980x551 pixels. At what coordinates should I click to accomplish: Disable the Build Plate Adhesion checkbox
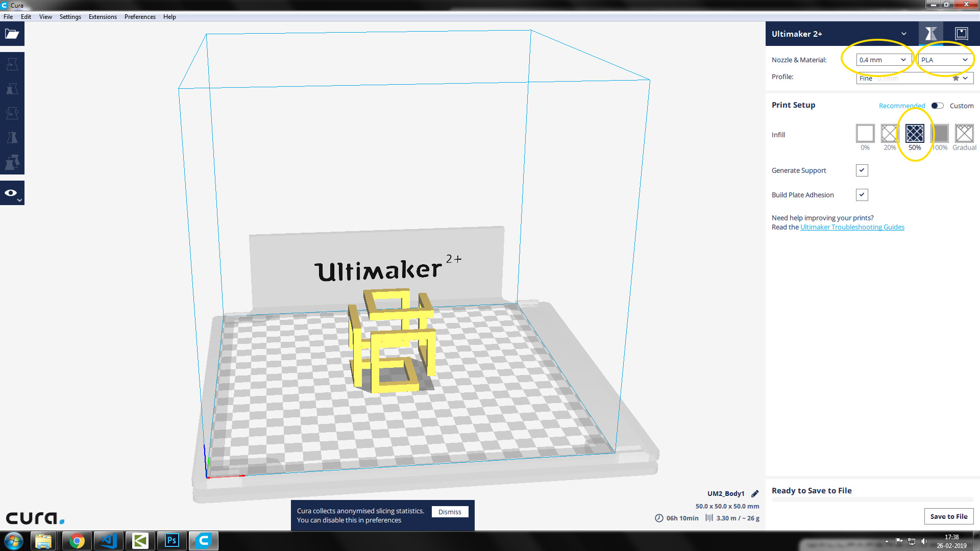coord(862,195)
